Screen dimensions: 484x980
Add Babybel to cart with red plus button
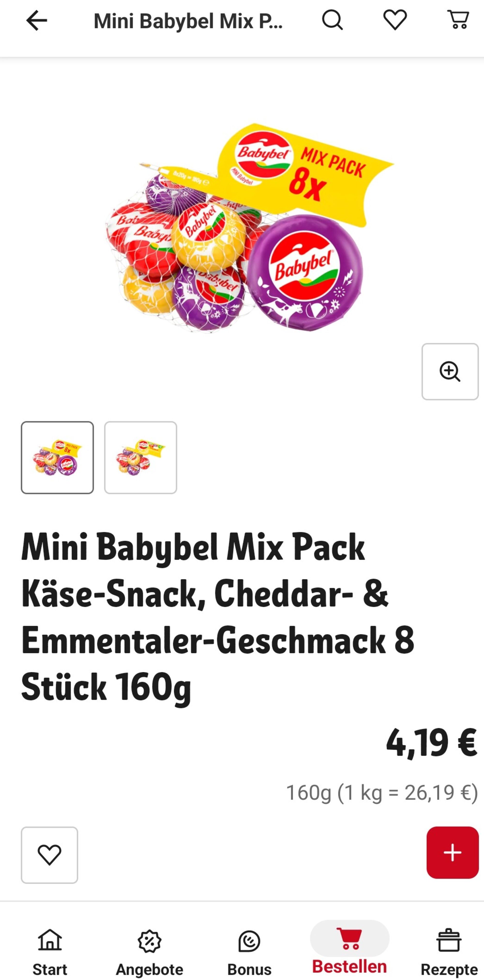[x=452, y=853]
